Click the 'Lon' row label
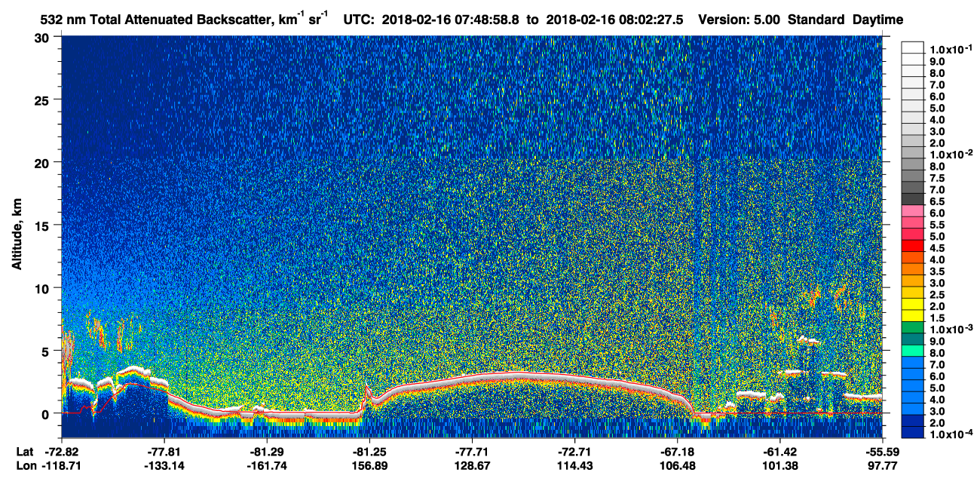The image size is (980, 503). pyautogui.click(x=26, y=466)
